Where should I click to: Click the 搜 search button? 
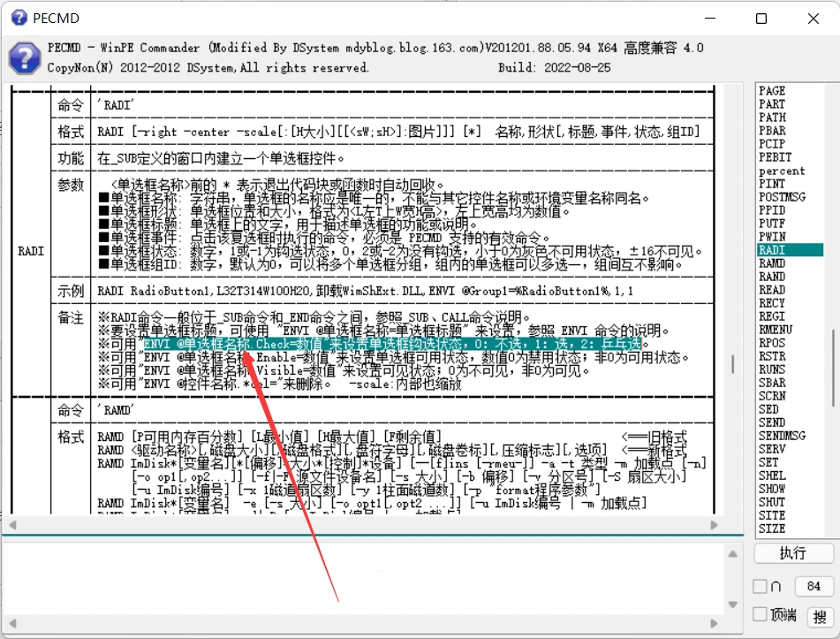coord(819,617)
